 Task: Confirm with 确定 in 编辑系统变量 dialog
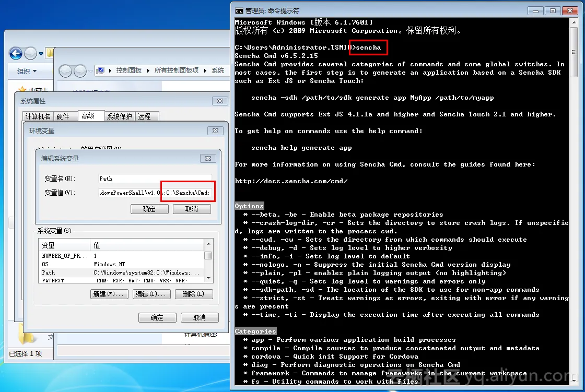point(149,209)
